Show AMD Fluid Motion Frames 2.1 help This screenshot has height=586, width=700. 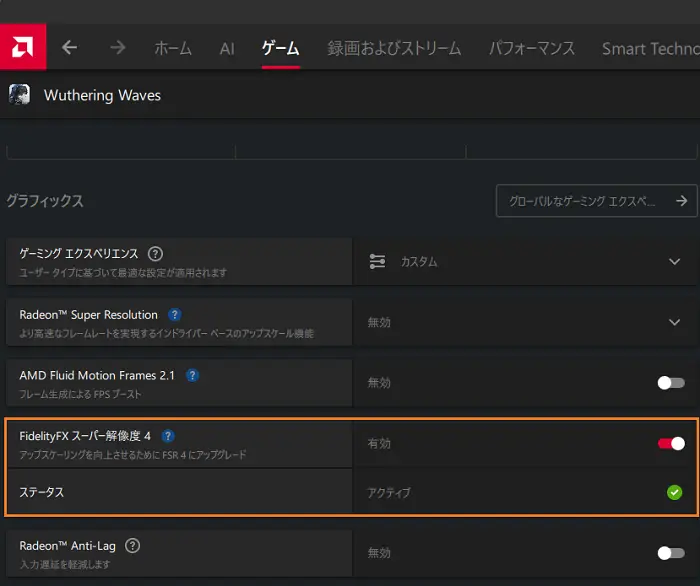click(192, 375)
